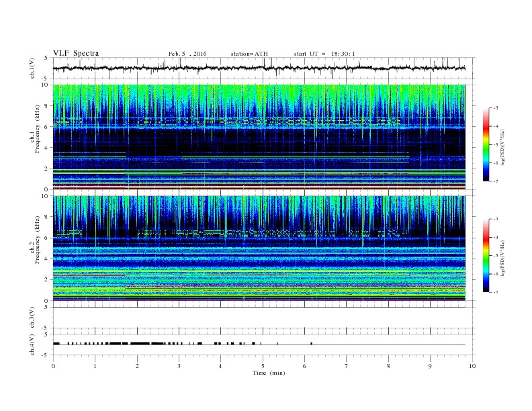
Task: Click the "-7" tick on ch.1 colorbar
Action: point(496,181)
